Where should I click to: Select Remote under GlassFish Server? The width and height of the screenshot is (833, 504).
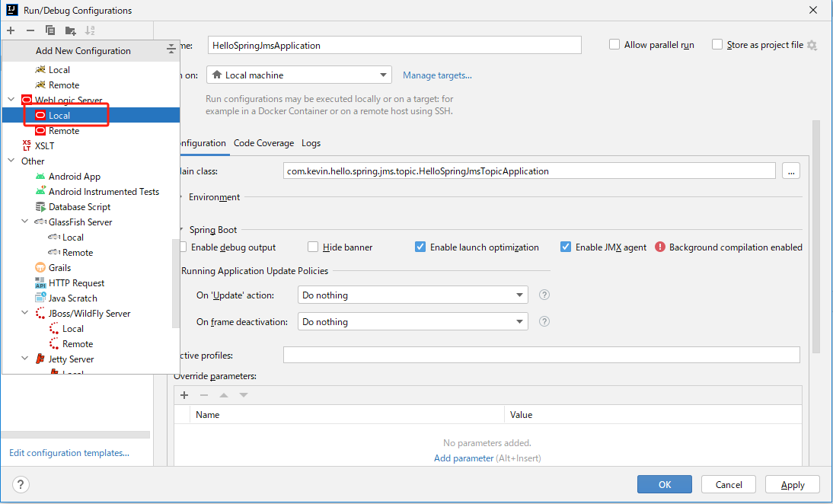[x=91, y=253]
